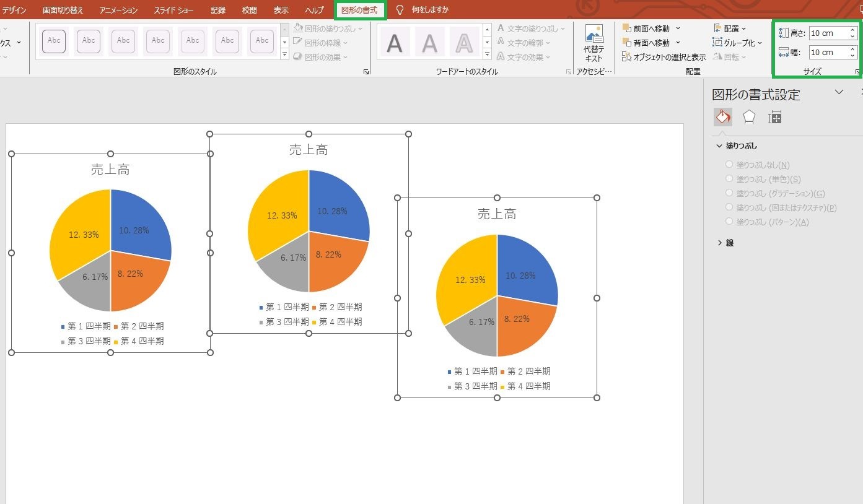The height and width of the screenshot is (504, 863).
Task: Select 塗りつぶし (パターン)(A) radio option
Action: tap(729, 222)
